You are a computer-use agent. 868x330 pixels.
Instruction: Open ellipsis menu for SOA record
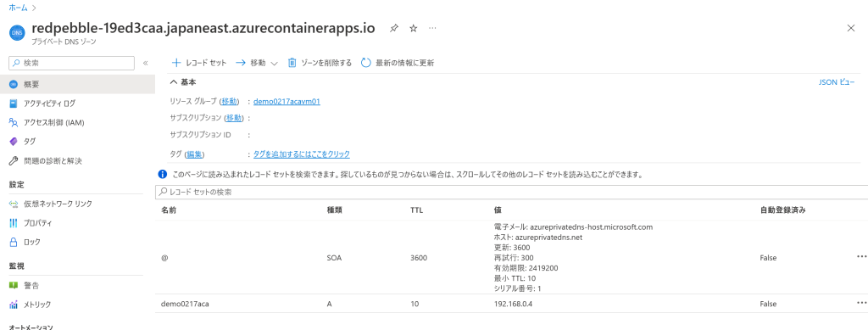pos(861,257)
